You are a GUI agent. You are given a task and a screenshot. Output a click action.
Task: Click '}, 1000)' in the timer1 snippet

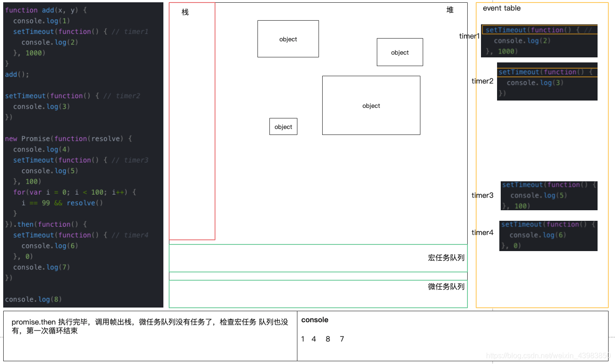click(x=502, y=51)
